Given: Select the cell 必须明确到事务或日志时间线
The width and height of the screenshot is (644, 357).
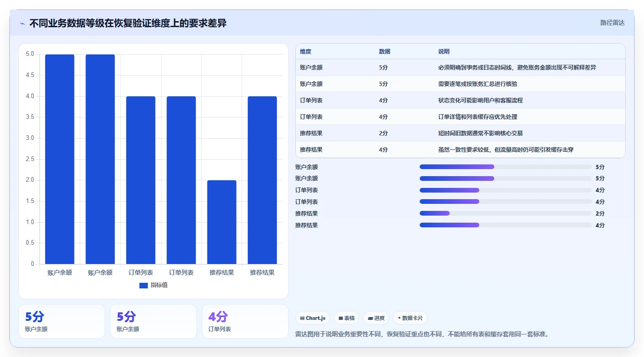Looking at the screenshot, I should pos(517,68).
